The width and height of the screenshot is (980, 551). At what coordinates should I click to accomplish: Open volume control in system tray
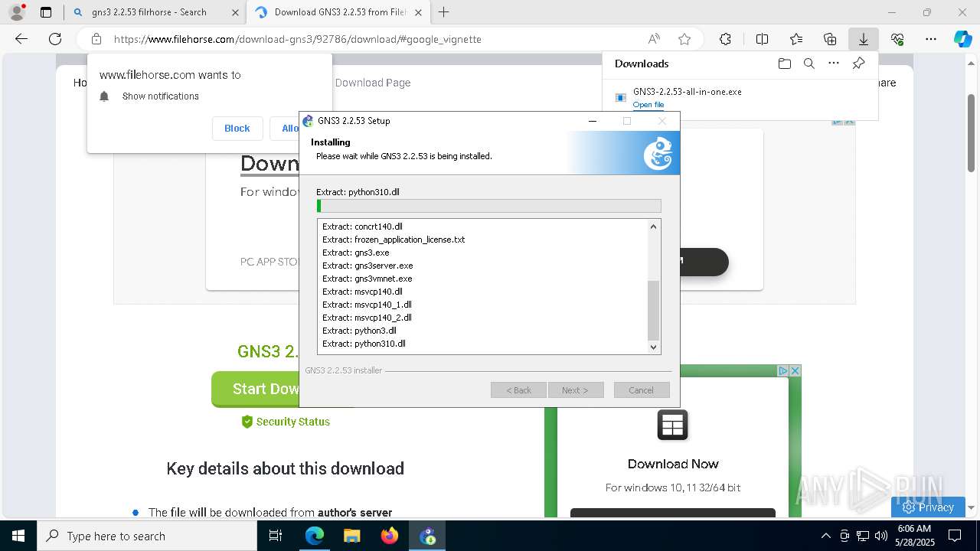pyautogui.click(x=880, y=536)
